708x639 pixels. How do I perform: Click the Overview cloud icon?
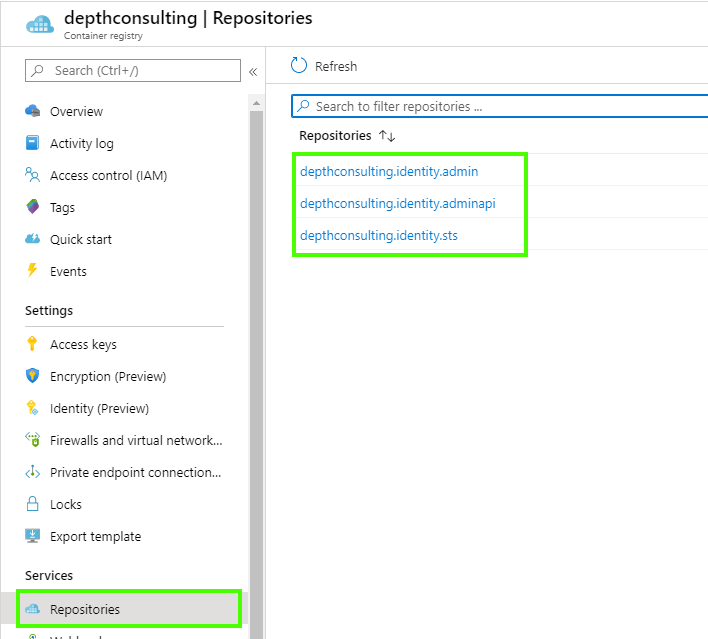(33, 111)
